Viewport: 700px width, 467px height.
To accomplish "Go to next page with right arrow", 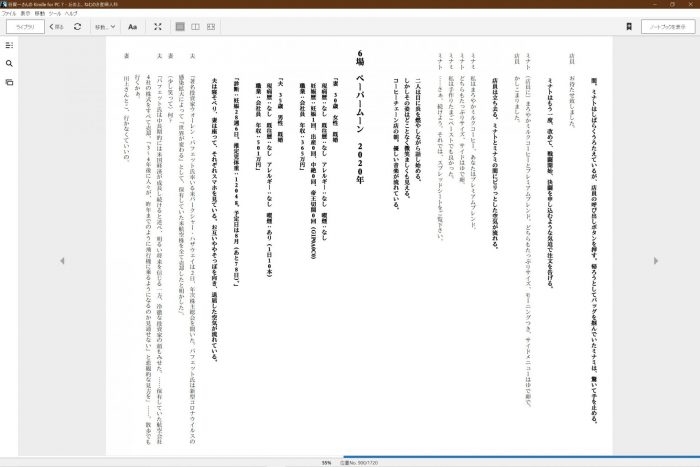I will point(656,261).
